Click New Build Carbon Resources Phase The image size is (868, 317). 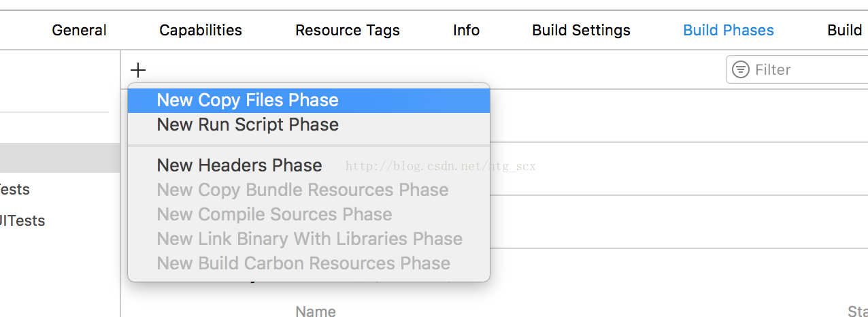(309, 263)
